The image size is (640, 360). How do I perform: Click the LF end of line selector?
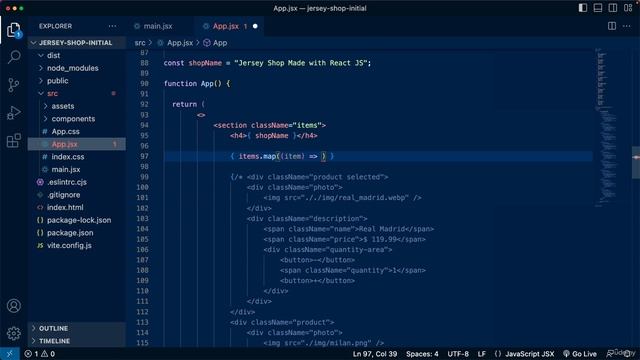click(482, 354)
